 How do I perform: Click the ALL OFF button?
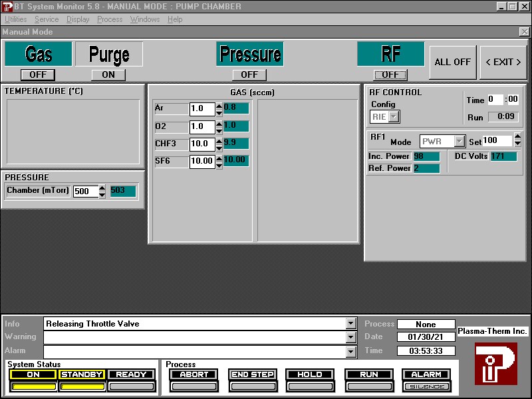[452, 62]
